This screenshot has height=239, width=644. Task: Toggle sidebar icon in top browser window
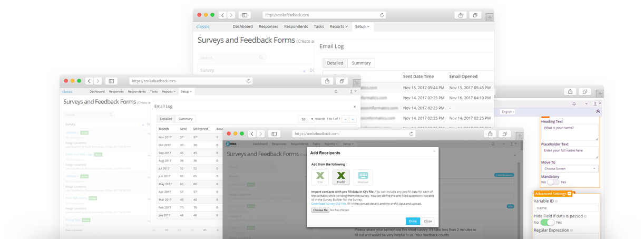tap(245, 15)
